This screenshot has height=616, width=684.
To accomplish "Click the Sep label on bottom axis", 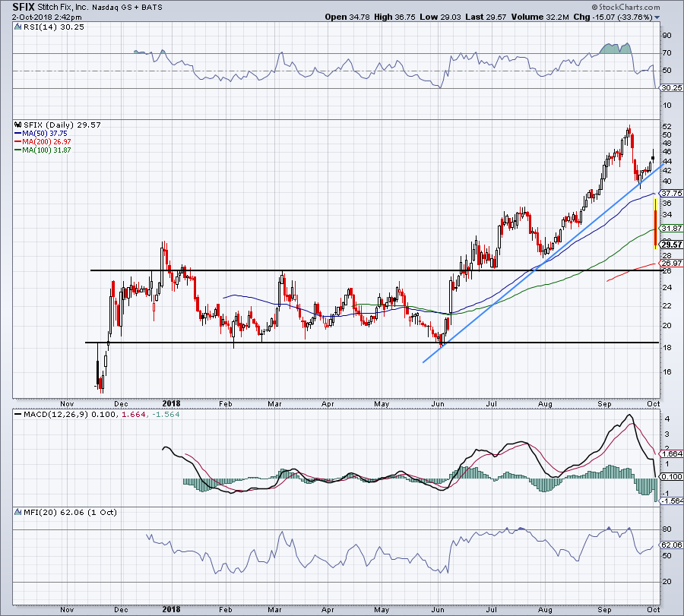I will click(x=604, y=609).
